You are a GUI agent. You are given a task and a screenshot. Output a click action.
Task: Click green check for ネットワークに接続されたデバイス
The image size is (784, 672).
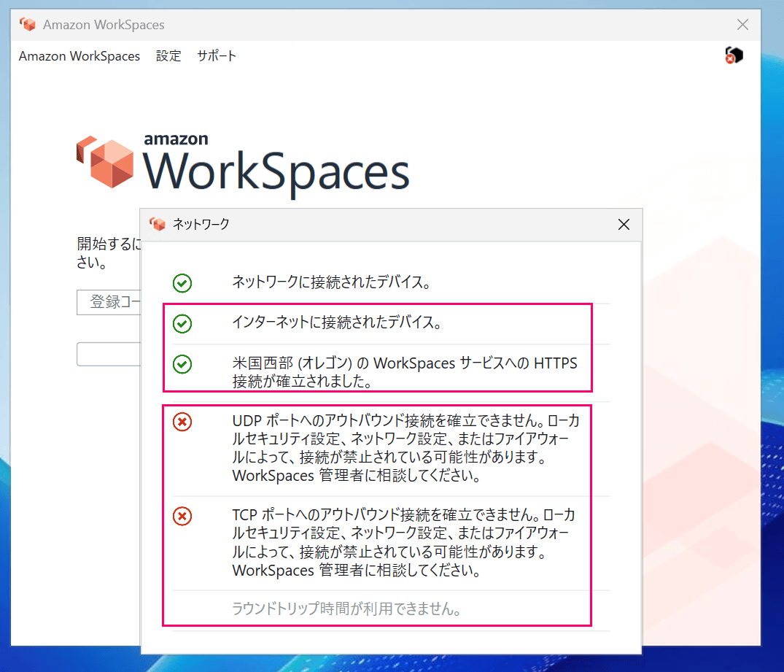point(182,283)
